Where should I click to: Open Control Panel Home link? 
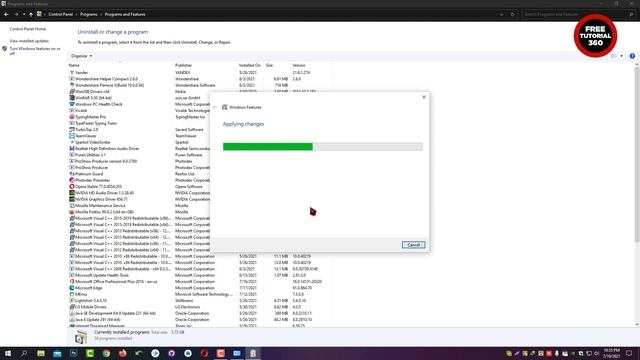(x=28, y=29)
